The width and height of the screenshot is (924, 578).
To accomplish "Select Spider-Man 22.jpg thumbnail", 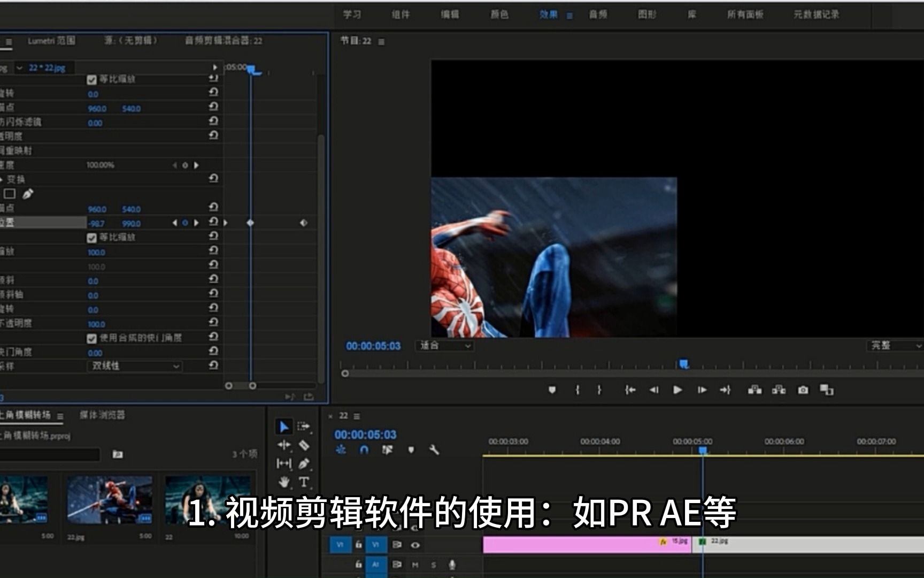I will pyautogui.click(x=110, y=500).
